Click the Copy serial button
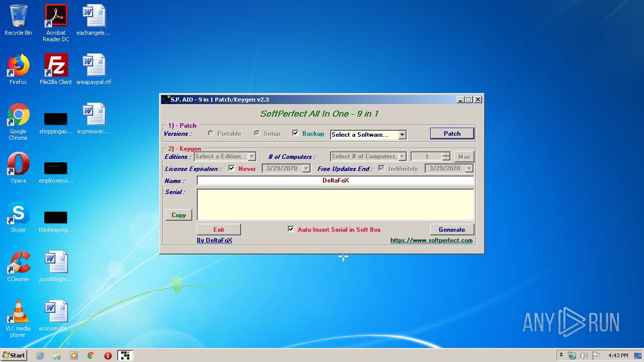The width and height of the screenshot is (644, 362). [x=179, y=215]
